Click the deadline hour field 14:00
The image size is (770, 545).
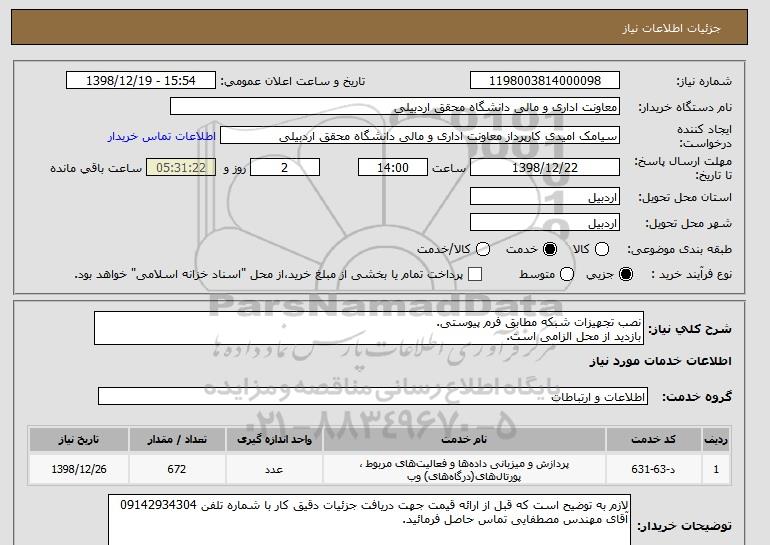[393, 167]
